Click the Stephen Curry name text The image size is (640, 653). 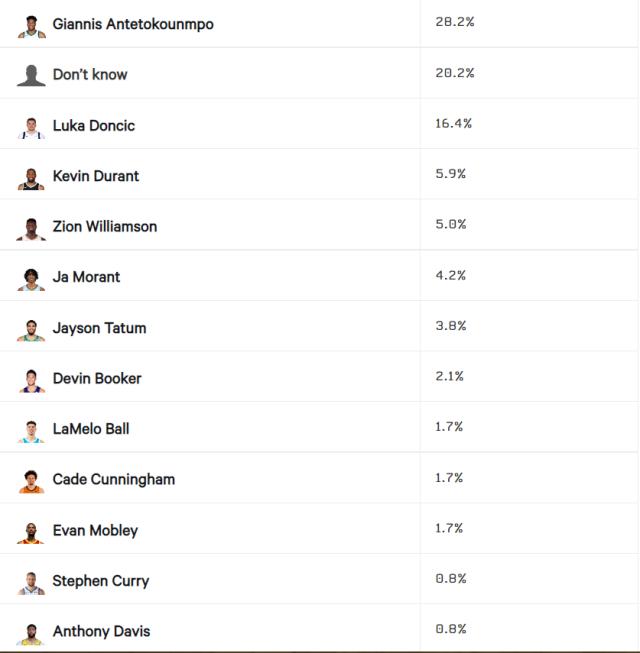(x=101, y=581)
